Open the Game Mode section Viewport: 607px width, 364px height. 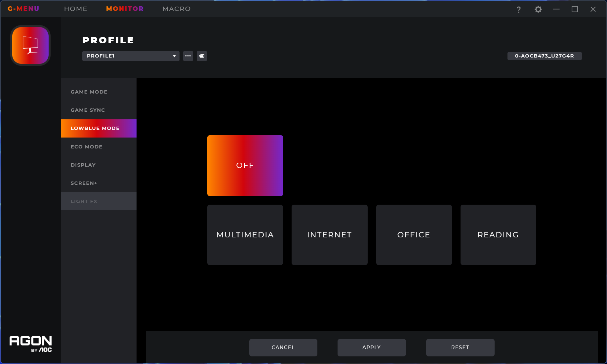[x=89, y=92]
